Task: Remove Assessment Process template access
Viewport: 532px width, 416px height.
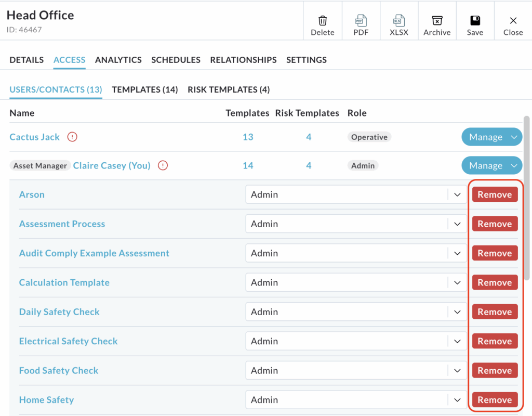Action: point(495,224)
